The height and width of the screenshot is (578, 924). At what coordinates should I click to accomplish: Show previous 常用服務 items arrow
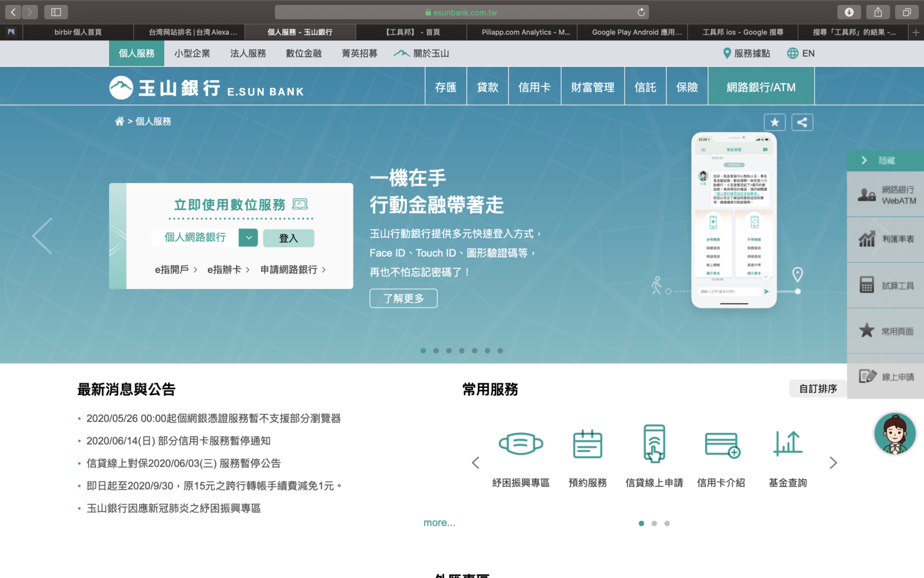pyautogui.click(x=475, y=462)
